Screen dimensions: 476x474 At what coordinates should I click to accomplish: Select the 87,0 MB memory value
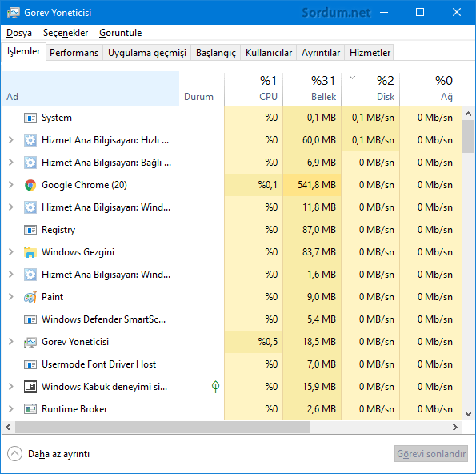point(319,230)
